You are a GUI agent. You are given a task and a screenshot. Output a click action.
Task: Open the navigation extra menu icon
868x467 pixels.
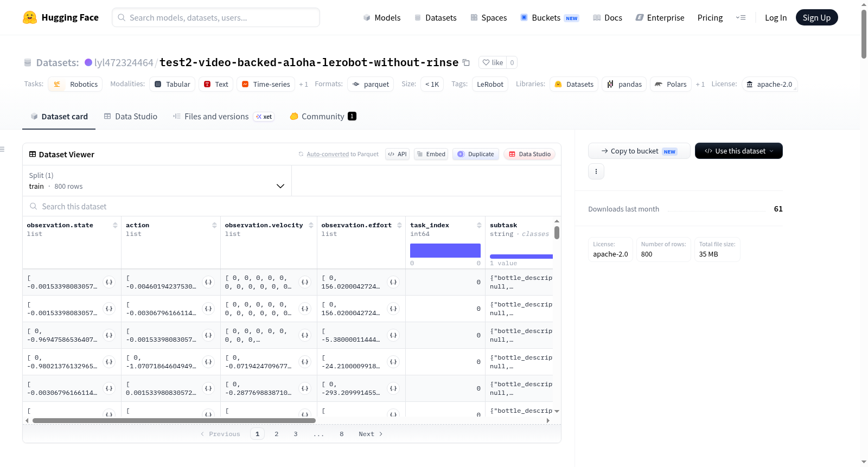coord(741,17)
